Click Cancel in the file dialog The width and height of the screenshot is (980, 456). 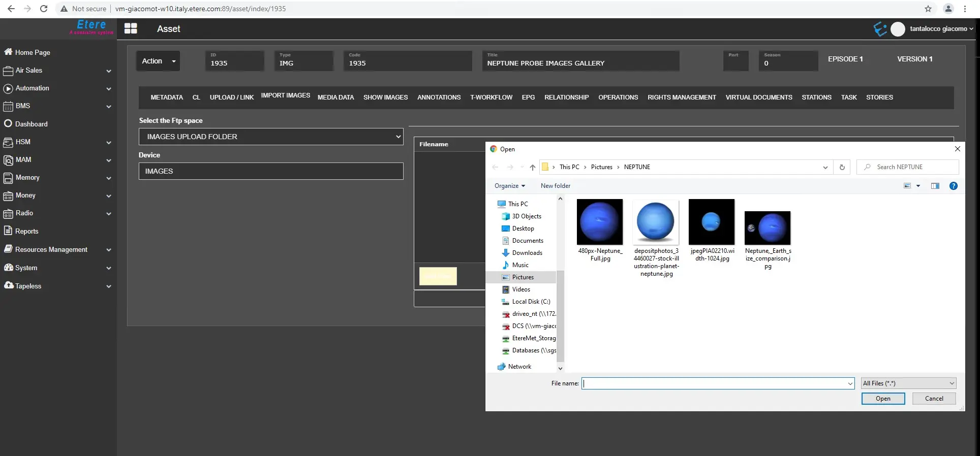[934, 399]
